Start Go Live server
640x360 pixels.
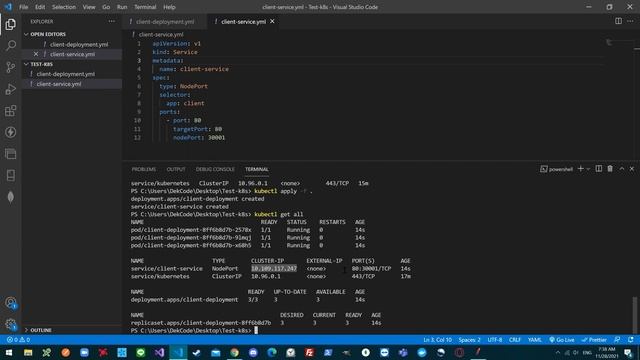562,340
